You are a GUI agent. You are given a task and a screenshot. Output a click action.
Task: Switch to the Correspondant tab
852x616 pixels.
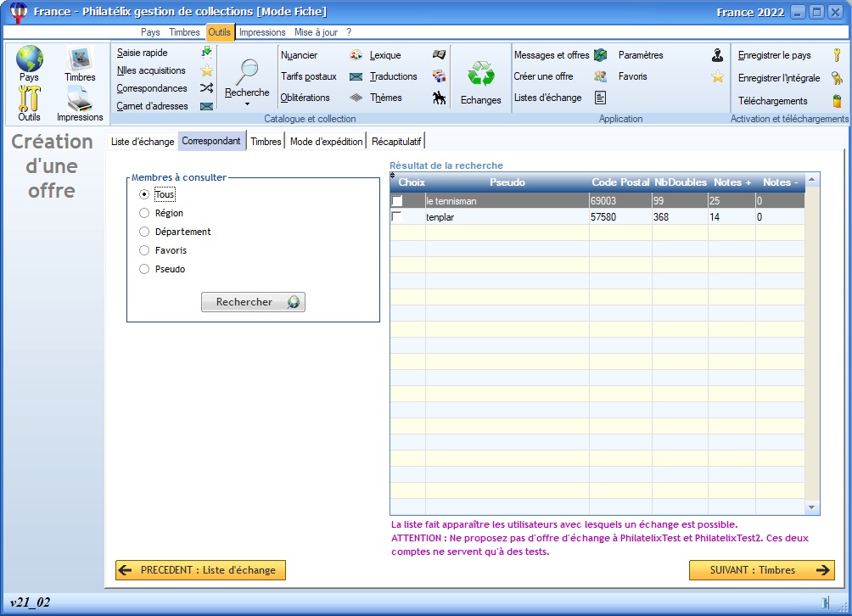(211, 141)
